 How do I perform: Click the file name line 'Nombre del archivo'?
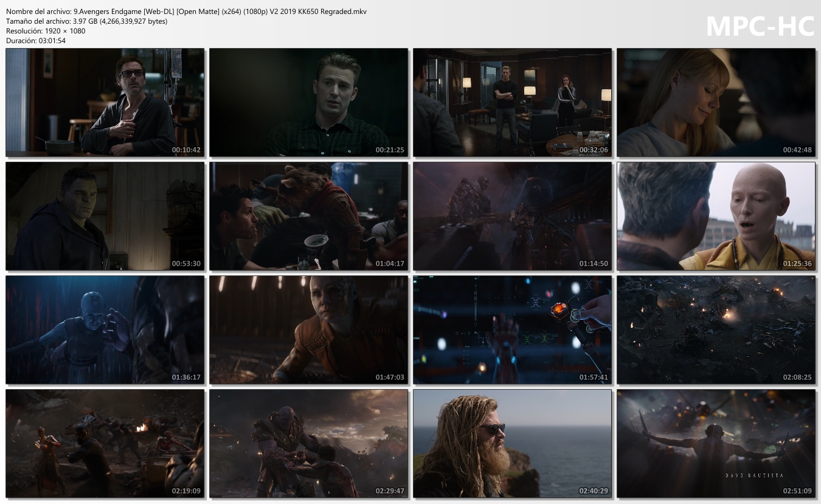[186, 12]
